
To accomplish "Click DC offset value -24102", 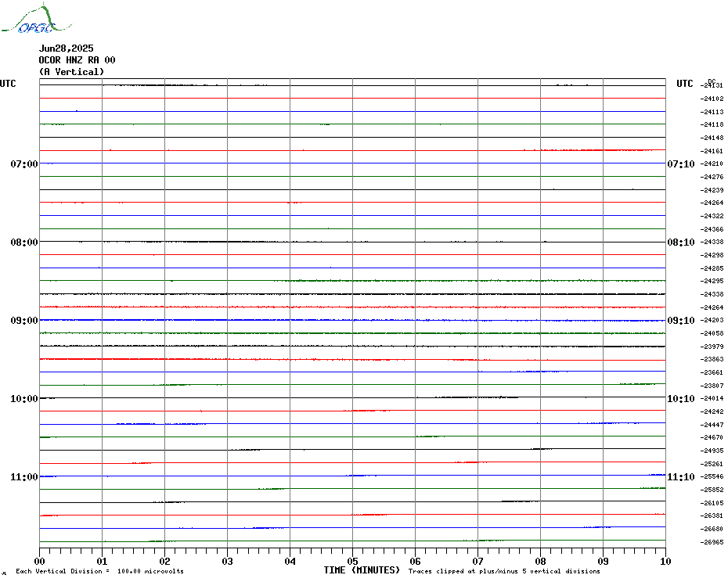I will point(712,99).
